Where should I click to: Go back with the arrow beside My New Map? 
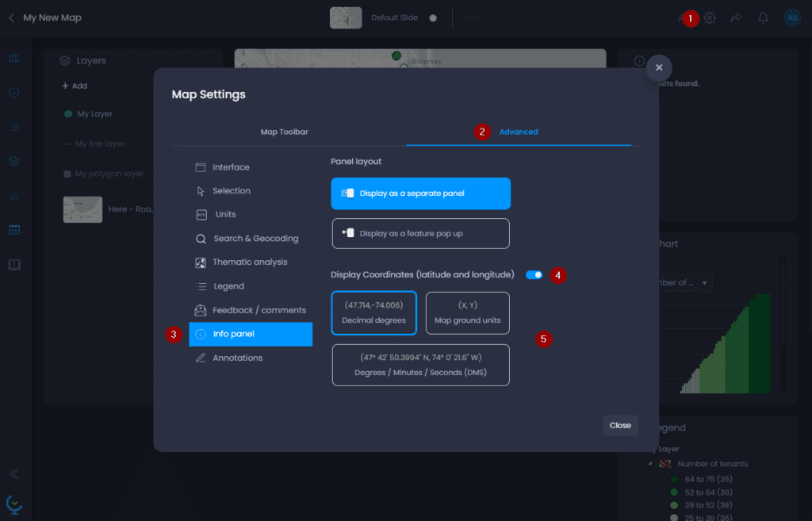pyautogui.click(x=11, y=17)
